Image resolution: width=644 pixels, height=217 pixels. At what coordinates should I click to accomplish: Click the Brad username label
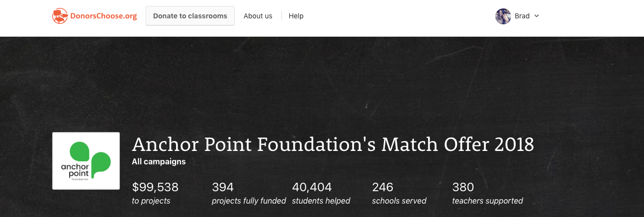[522, 16]
